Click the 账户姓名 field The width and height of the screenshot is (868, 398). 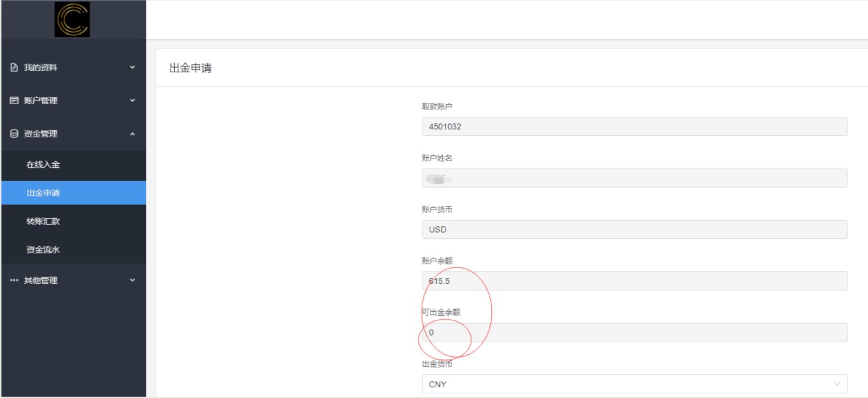coord(635,178)
